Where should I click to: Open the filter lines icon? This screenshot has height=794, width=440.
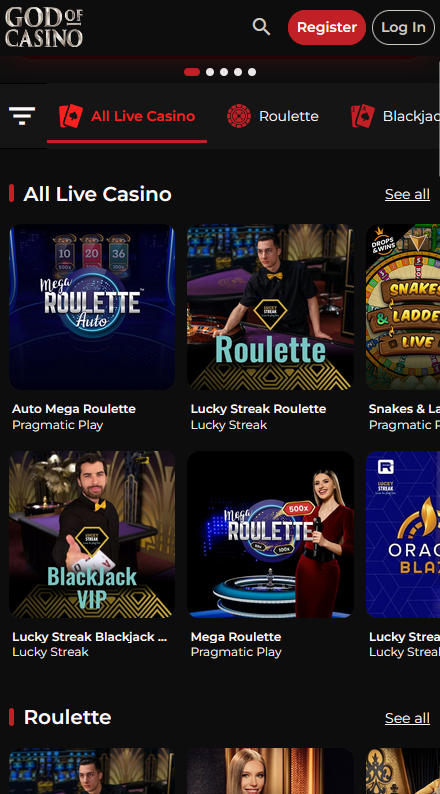pyautogui.click(x=22, y=116)
